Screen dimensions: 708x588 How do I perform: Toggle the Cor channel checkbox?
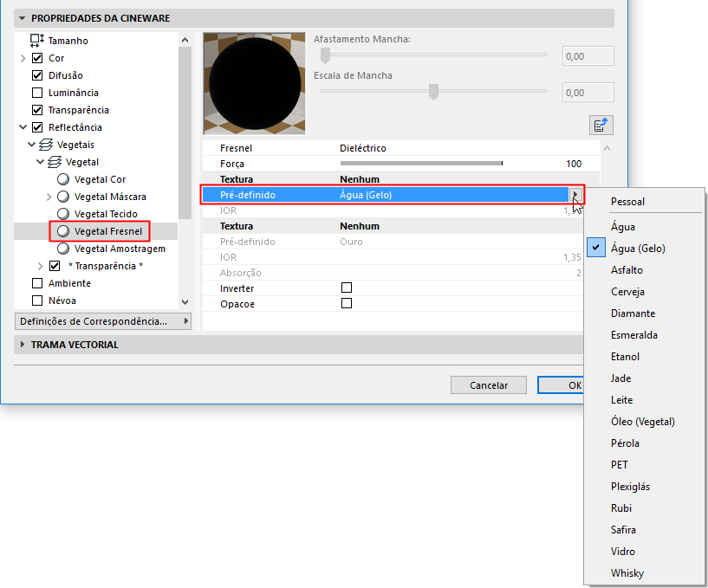(x=37, y=58)
